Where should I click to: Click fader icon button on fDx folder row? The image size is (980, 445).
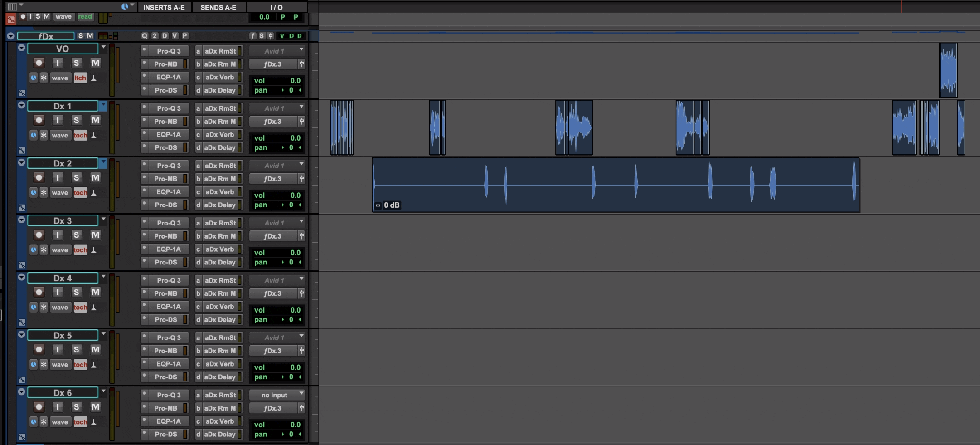coord(271,36)
